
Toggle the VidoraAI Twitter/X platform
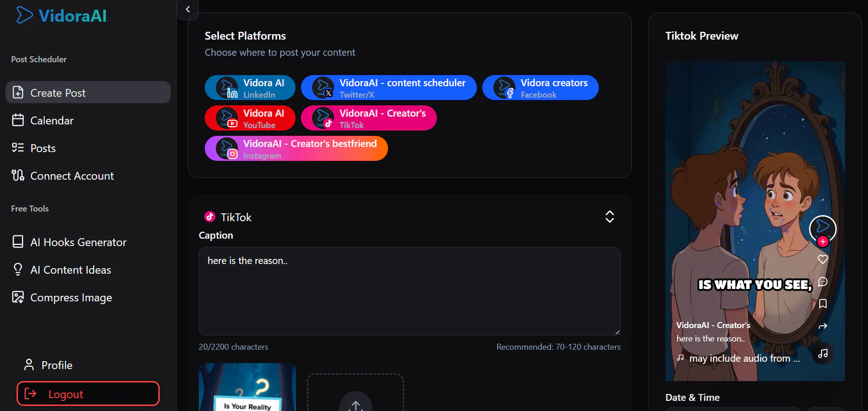pos(388,88)
